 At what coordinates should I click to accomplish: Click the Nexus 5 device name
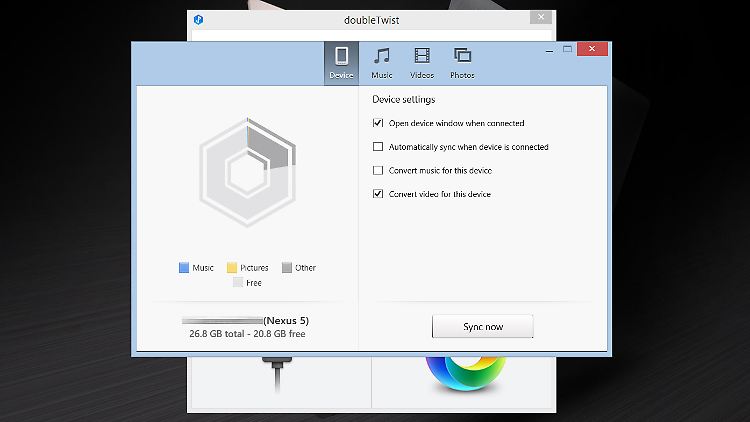(x=286, y=321)
